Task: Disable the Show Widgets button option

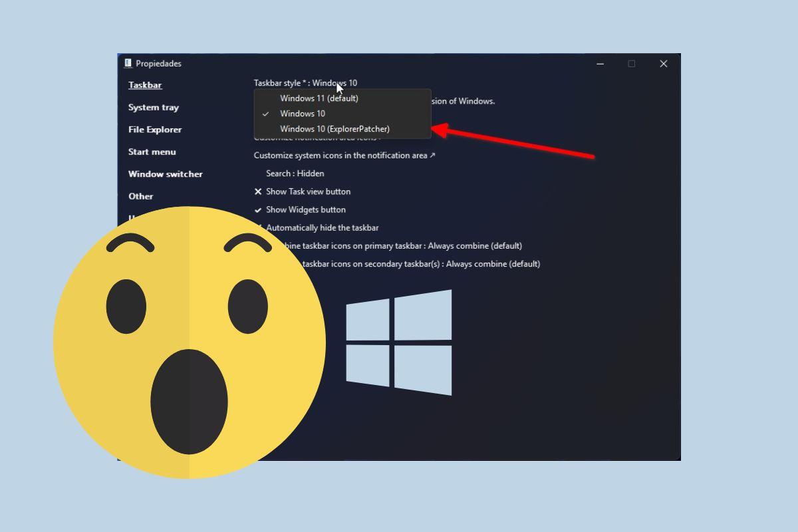Action: tap(305, 209)
